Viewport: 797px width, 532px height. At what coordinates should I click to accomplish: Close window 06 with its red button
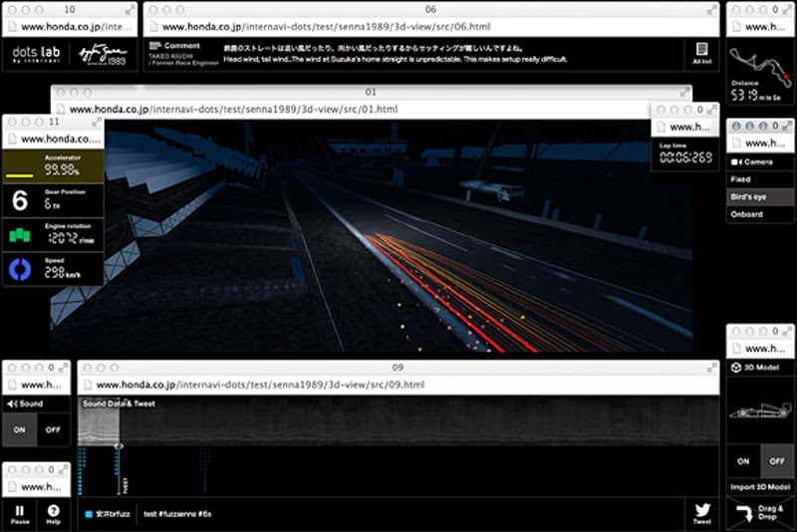(153, 10)
